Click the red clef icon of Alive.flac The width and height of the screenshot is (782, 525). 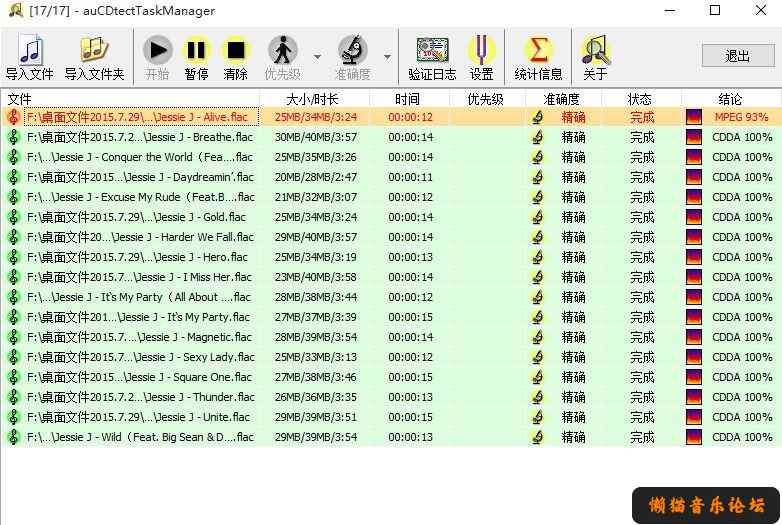point(13,117)
